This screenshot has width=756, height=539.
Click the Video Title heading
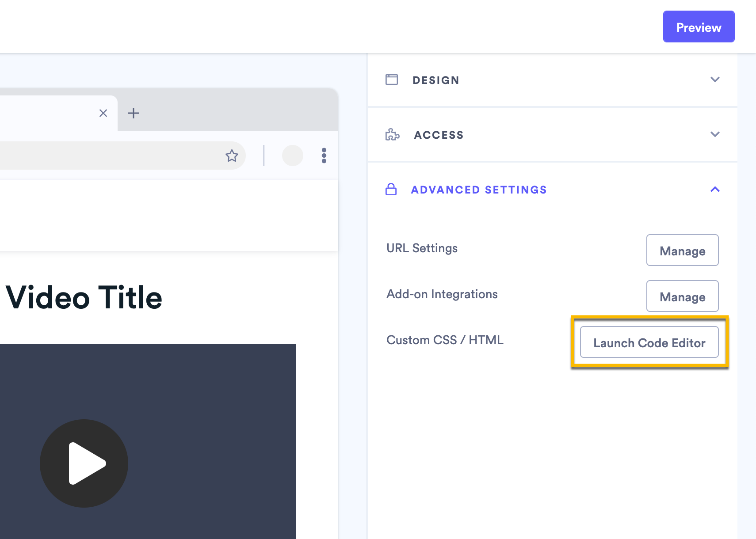[x=84, y=297]
